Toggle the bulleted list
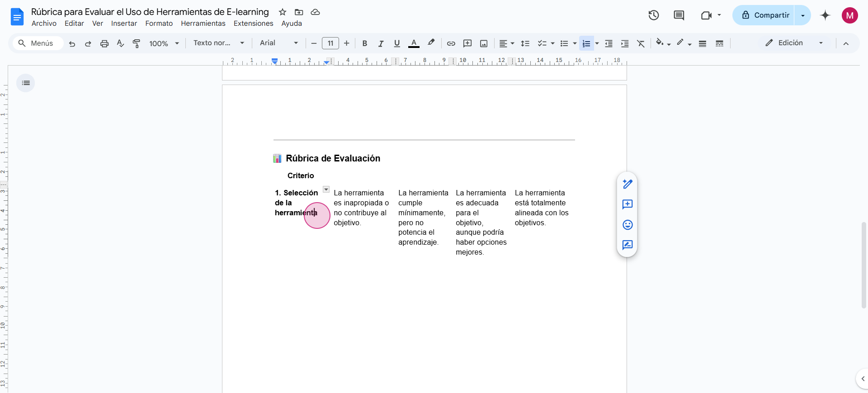The height and width of the screenshot is (393, 868). tap(564, 43)
